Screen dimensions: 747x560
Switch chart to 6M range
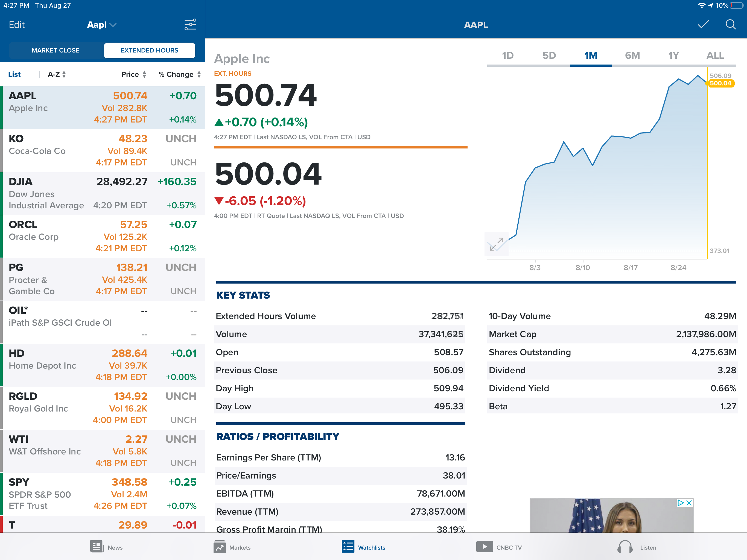pos(632,56)
